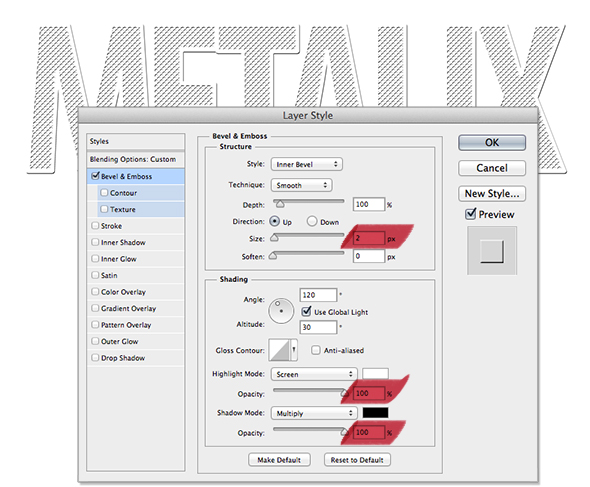Expand the Gloss Contour picker arrow
The width and height of the screenshot is (590, 487).
(x=294, y=350)
